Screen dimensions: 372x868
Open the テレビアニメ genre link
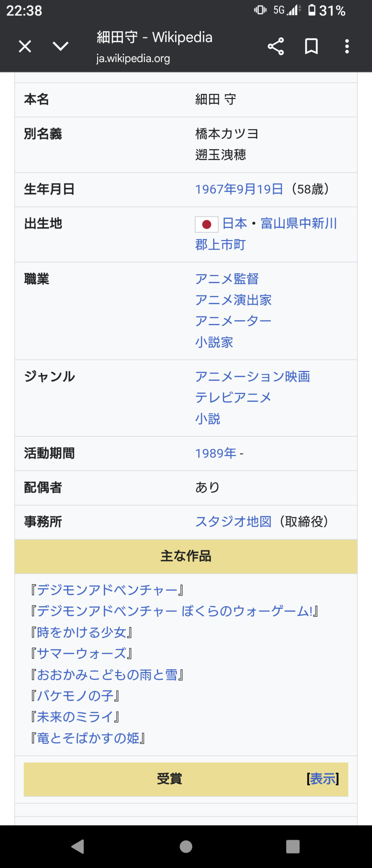(233, 398)
